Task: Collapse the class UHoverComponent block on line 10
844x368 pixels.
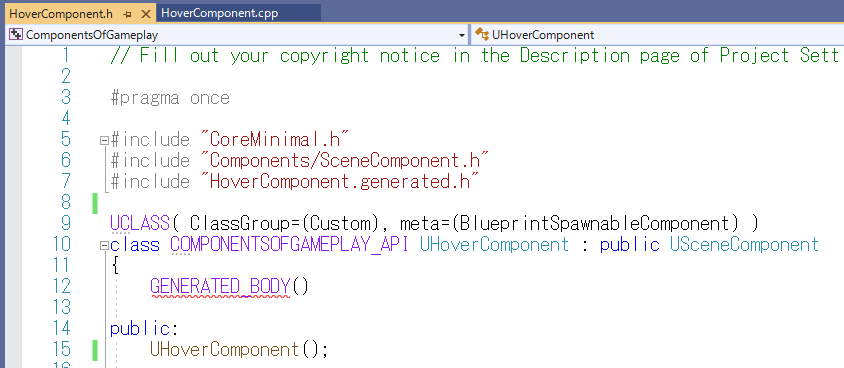Action: (x=104, y=246)
